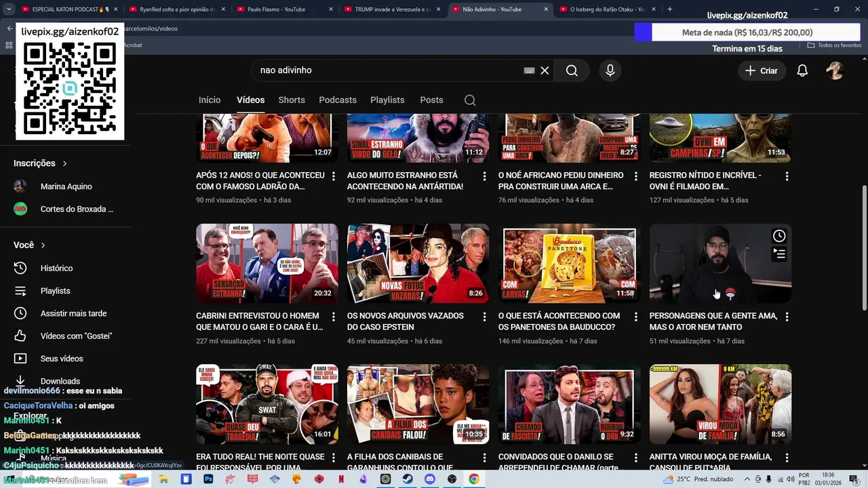
Task: Switch to Shorts channel tab
Action: point(292,100)
